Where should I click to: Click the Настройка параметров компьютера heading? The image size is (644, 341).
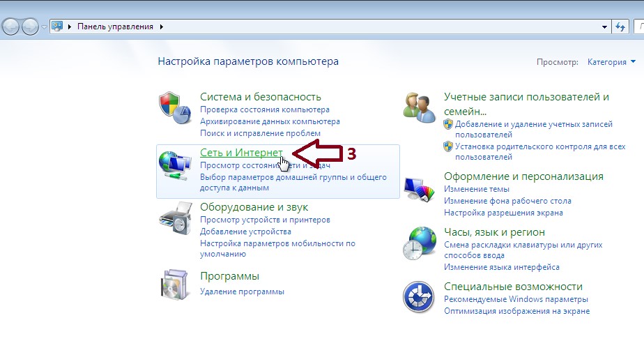coord(248,61)
